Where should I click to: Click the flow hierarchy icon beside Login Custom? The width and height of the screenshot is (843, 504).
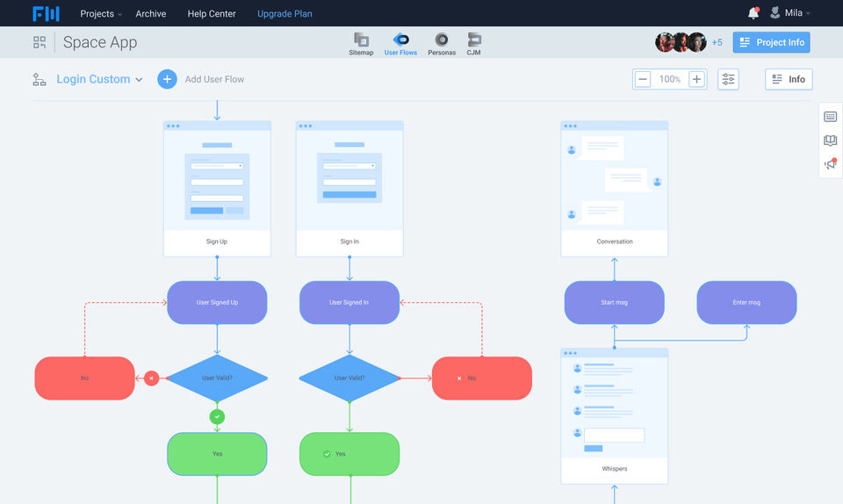point(40,80)
